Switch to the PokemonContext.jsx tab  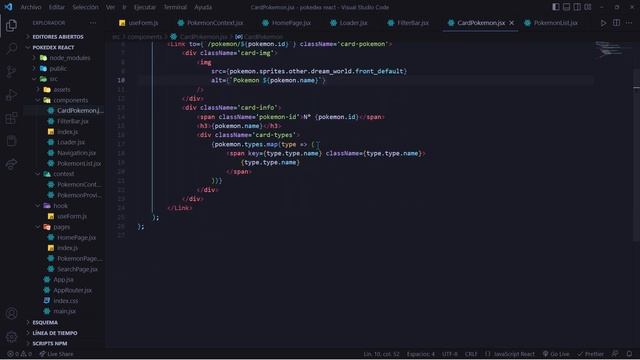coord(211,23)
